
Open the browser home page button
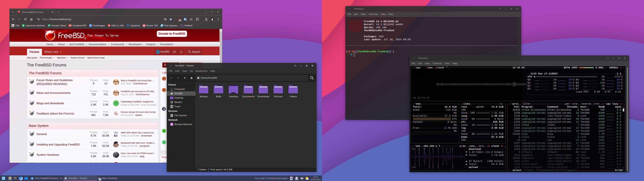[x=31, y=19]
